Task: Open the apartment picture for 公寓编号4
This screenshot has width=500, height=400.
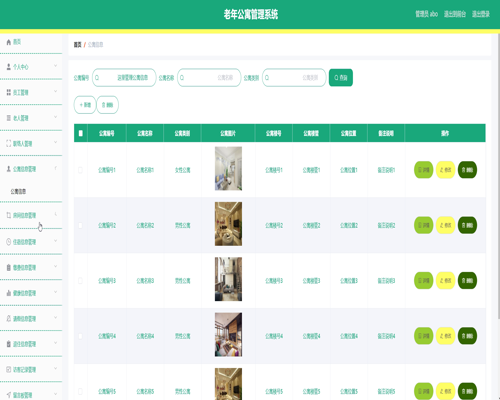Action: coord(228,335)
